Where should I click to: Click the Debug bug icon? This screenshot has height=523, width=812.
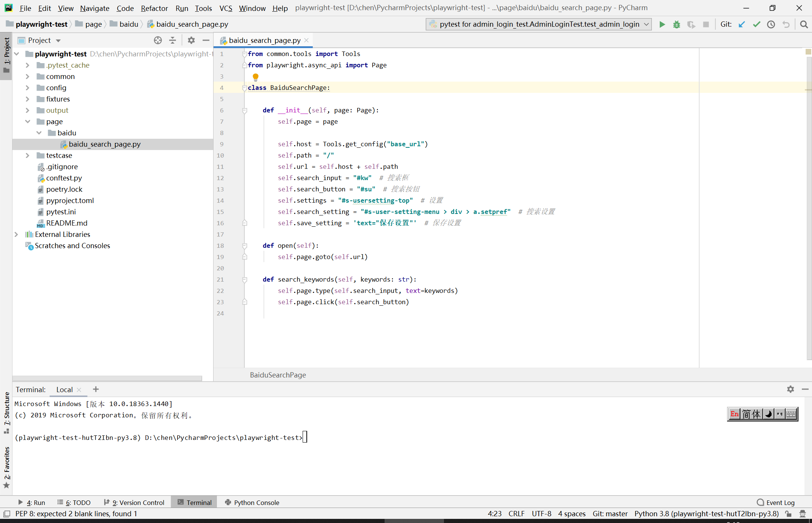(x=677, y=24)
